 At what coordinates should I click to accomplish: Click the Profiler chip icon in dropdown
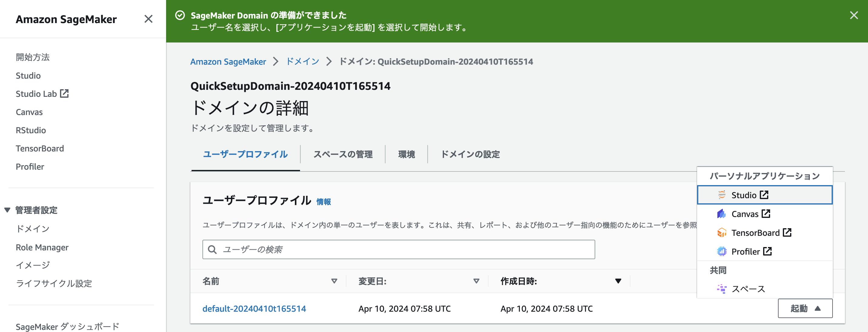(x=721, y=251)
